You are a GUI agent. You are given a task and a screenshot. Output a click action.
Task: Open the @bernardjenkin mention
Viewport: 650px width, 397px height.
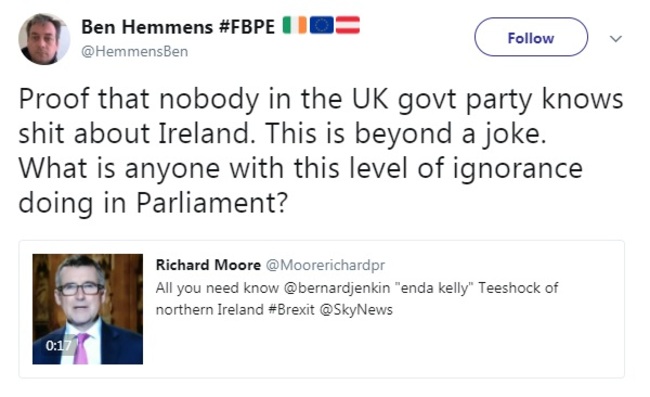point(337,288)
